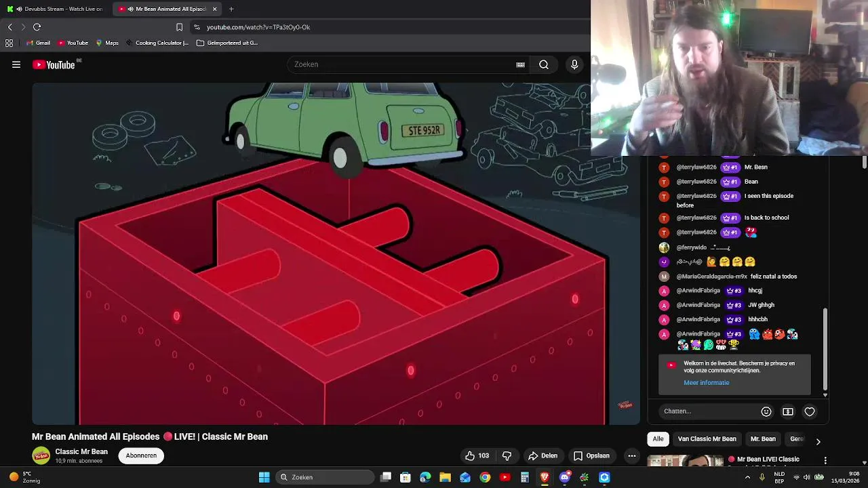Viewport: 868px width, 488px height.
Task: Launch Microsoft Edge from taskbar
Action: click(425, 477)
